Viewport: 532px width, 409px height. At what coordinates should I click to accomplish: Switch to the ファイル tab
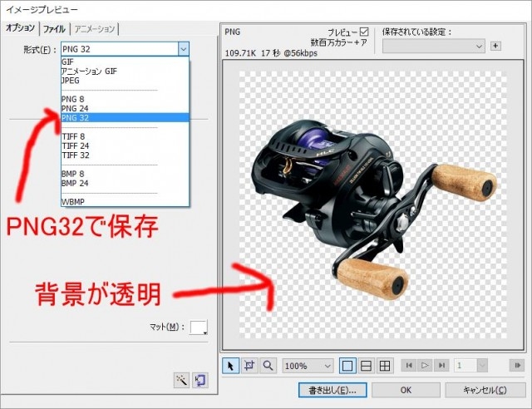[x=54, y=29]
